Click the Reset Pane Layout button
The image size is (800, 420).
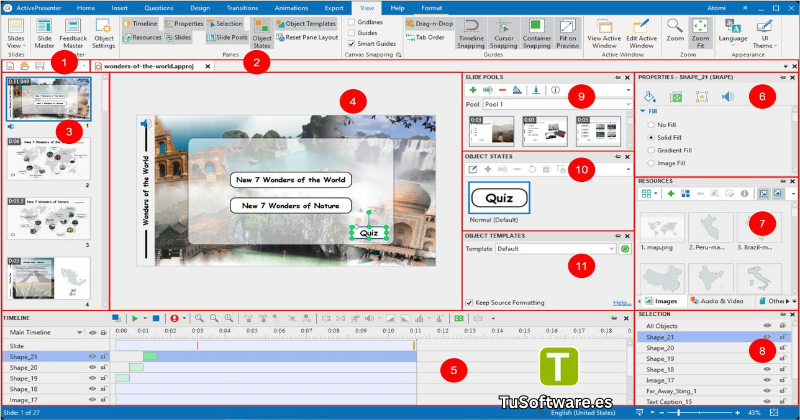pos(307,37)
